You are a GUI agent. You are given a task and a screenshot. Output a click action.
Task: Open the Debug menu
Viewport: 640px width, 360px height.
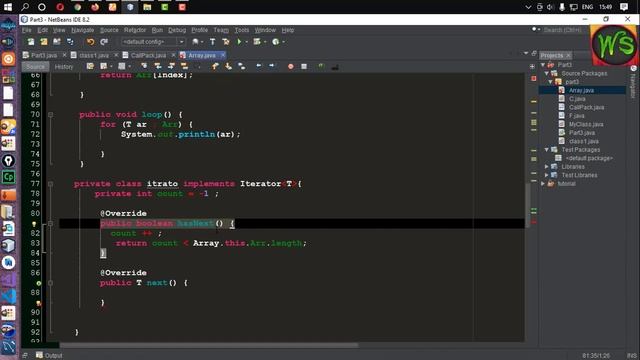[177, 30]
